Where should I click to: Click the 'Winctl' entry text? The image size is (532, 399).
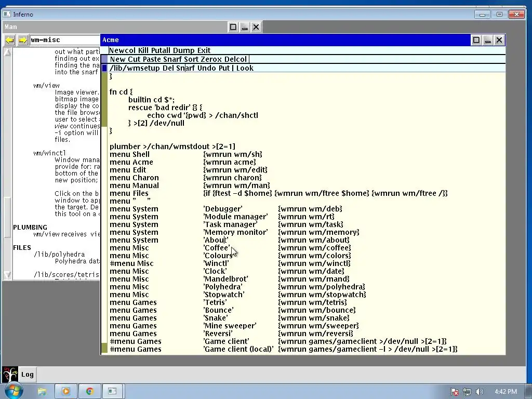tap(216, 263)
